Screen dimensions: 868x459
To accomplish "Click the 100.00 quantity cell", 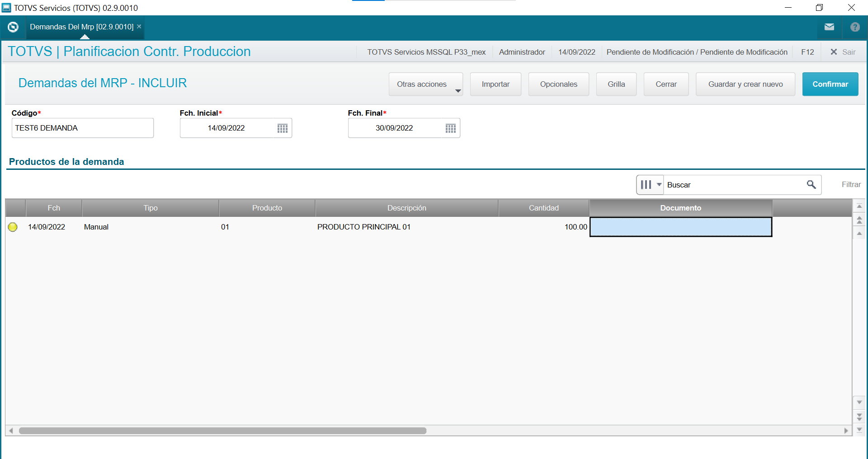I will click(x=544, y=227).
